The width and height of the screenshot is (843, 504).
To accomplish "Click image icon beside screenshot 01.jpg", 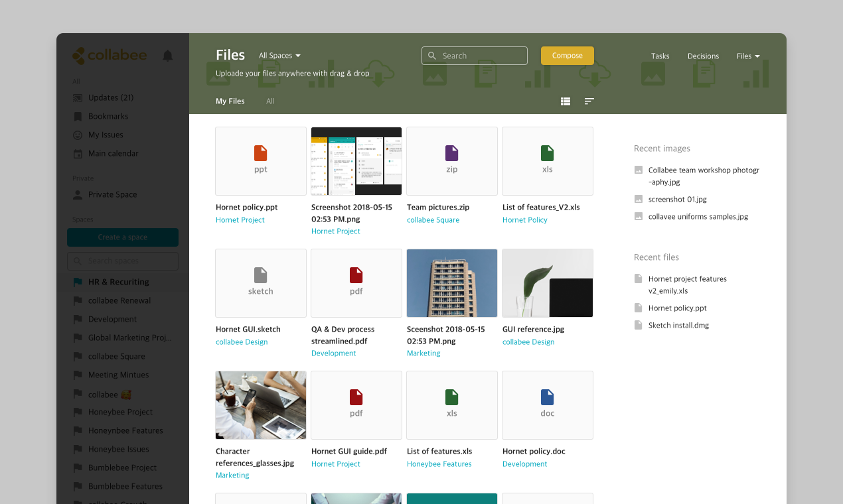I will (639, 199).
